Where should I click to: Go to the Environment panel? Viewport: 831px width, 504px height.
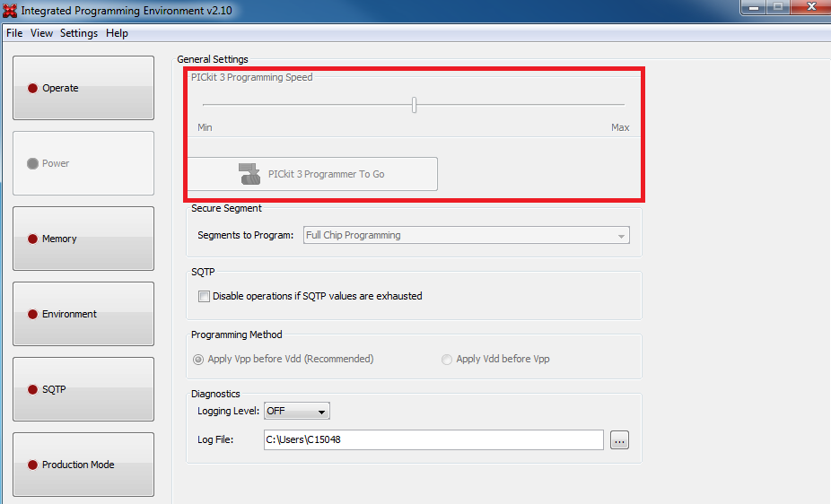(83, 313)
